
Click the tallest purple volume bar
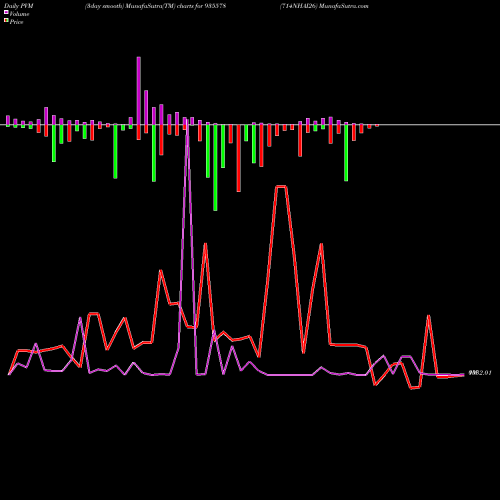[139, 91]
